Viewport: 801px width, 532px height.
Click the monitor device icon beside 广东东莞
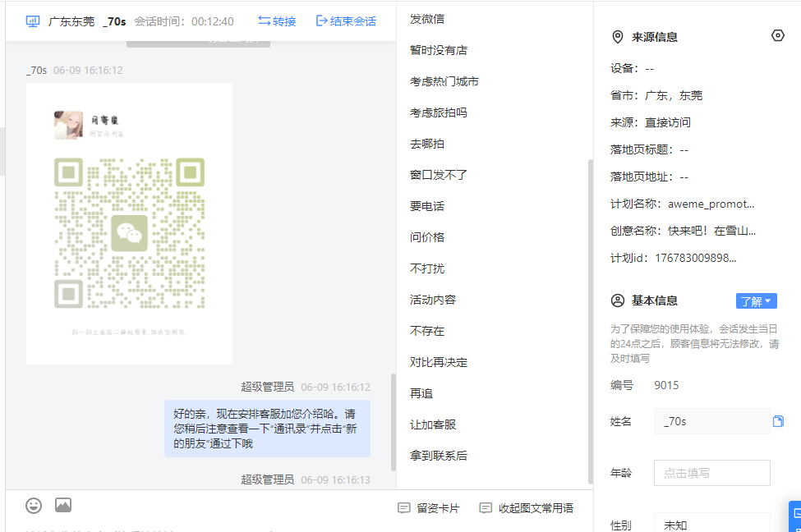pyautogui.click(x=33, y=21)
